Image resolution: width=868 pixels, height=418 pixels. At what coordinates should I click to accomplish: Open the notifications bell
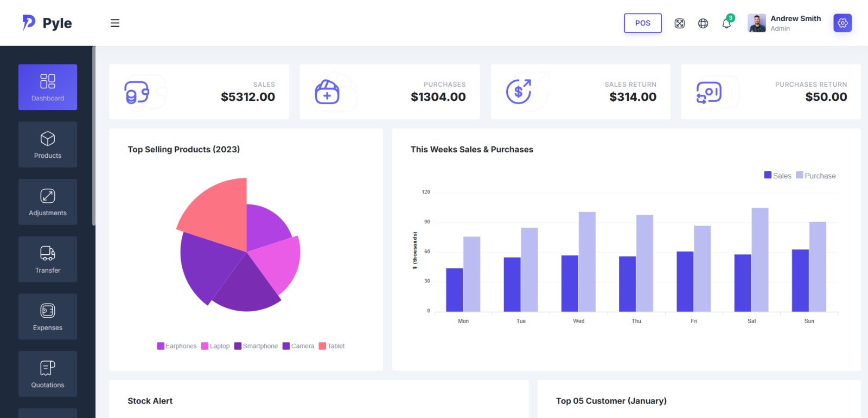tap(726, 23)
